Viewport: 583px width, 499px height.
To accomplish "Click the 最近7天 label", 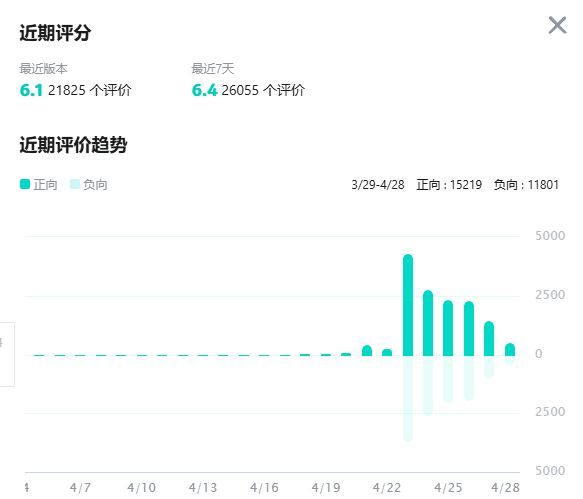I will 213,69.
